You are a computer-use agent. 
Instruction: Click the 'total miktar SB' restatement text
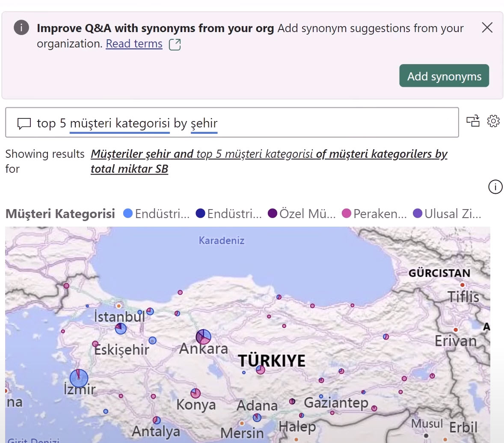tap(129, 169)
